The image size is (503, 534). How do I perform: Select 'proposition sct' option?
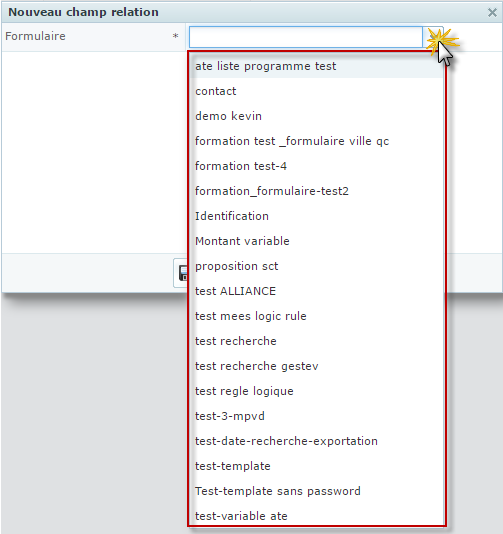(x=316, y=266)
